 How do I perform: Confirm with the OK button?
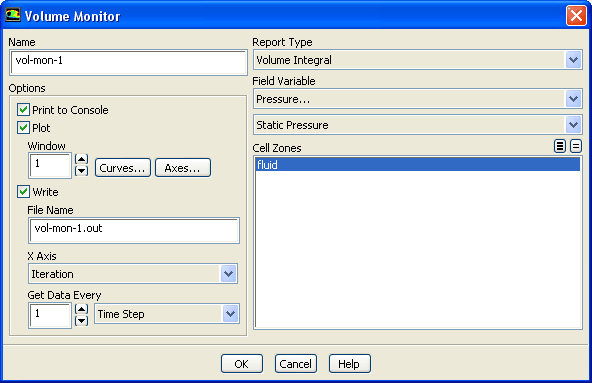242,364
